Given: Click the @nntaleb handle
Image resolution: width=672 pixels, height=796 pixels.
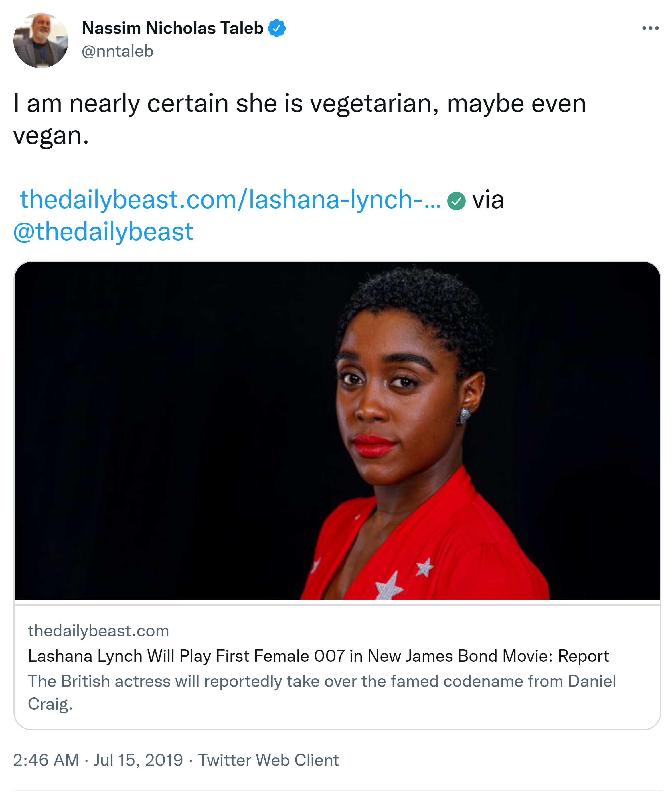Looking at the screenshot, I should [x=117, y=51].
